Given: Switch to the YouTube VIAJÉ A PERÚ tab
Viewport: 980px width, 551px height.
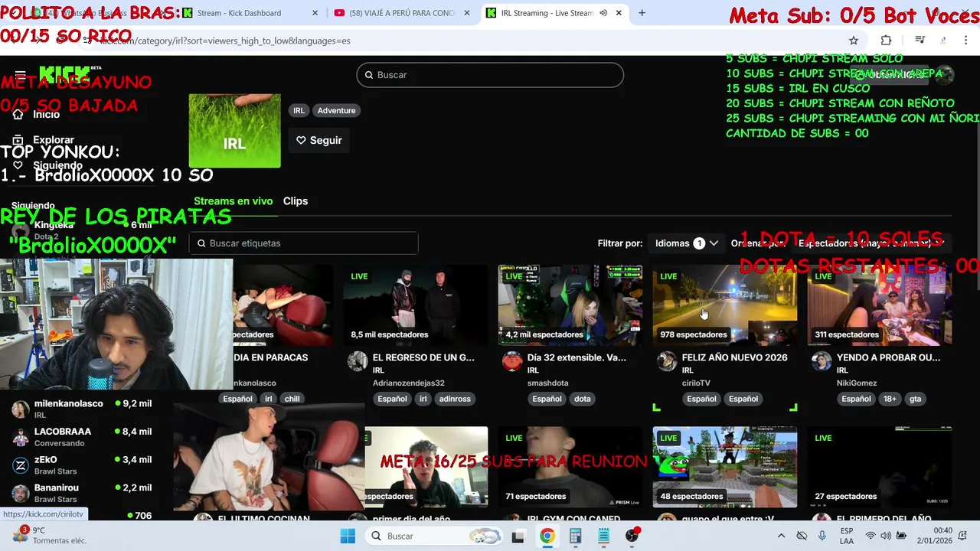Looking at the screenshot, I should point(403,13).
